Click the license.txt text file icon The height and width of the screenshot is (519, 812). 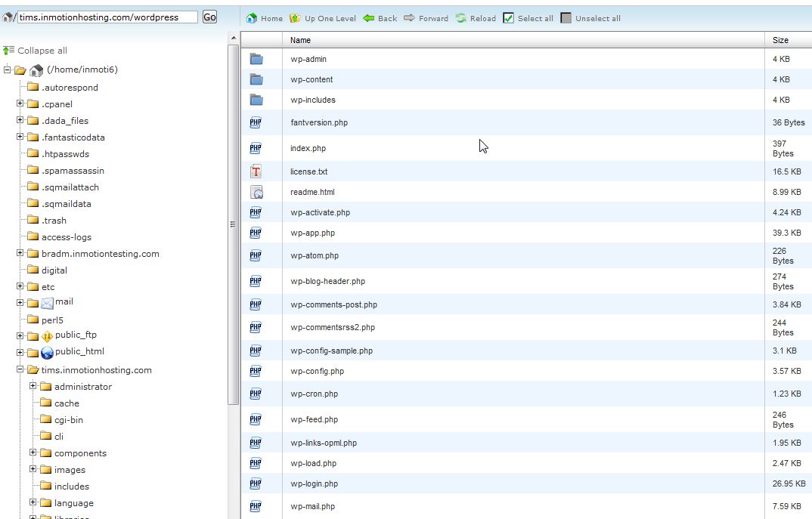pyautogui.click(x=256, y=171)
